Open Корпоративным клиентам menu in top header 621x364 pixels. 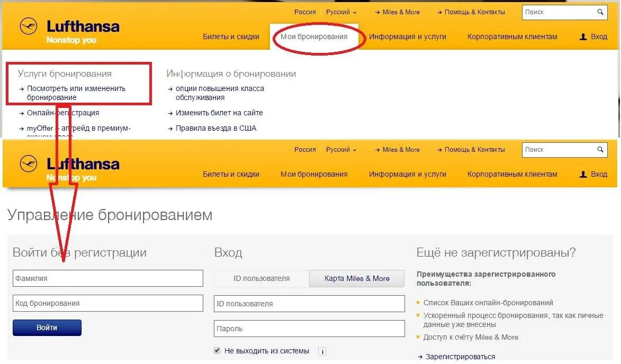click(x=512, y=37)
